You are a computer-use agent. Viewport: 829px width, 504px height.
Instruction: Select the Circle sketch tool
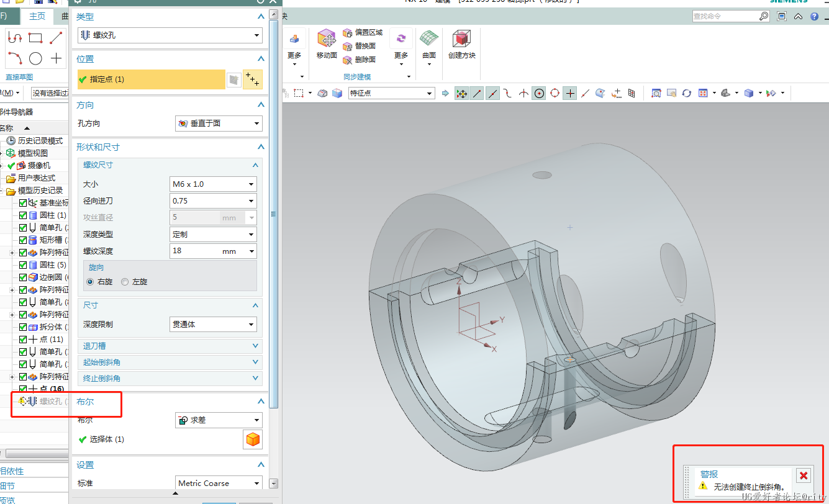point(35,59)
